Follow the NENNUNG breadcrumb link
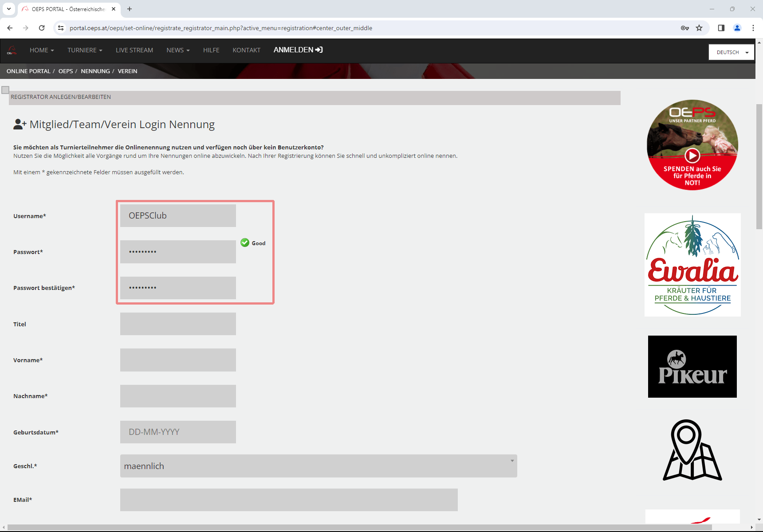This screenshot has height=532, width=763. pyautogui.click(x=95, y=71)
